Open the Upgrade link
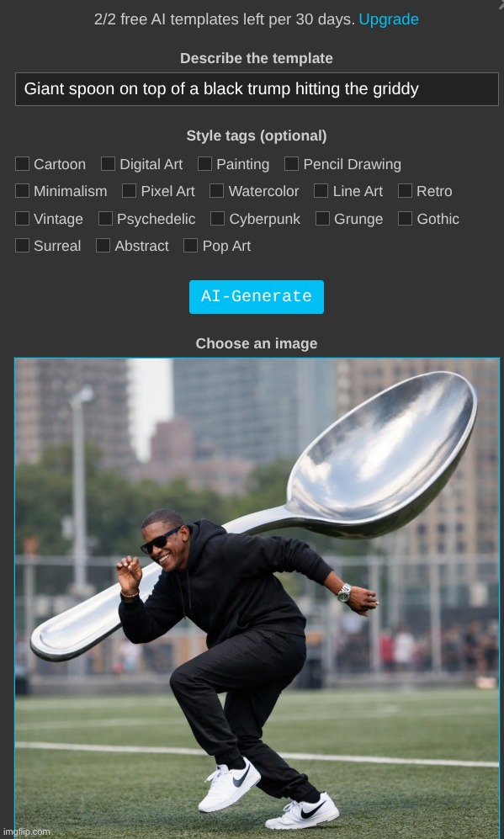 [389, 19]
